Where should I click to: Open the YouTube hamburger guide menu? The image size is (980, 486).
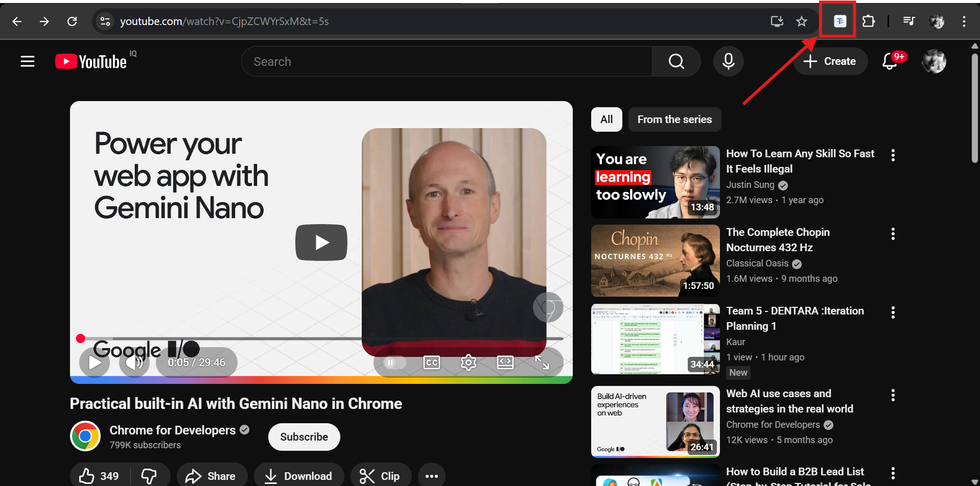pyautogui.click(x=28, y=61)
